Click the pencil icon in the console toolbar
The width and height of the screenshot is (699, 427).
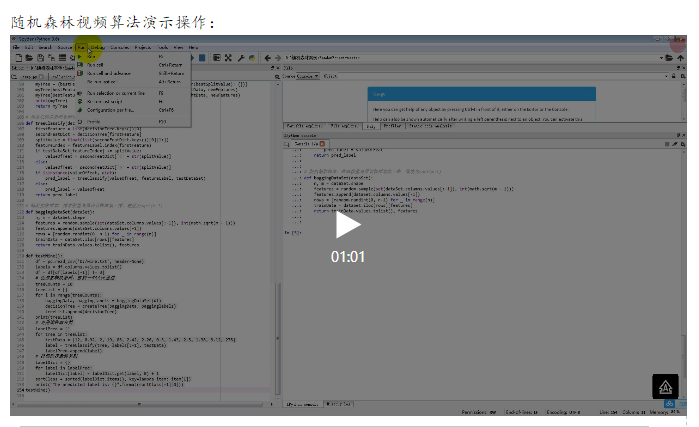(x=674, y=144)
